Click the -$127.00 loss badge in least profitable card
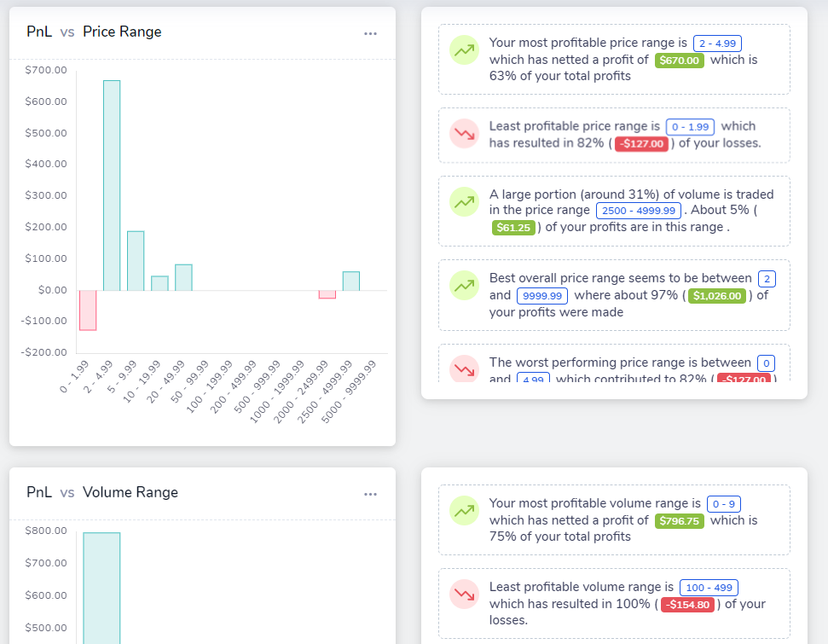This screenshot has height=644, width=828. coord(641,143)
